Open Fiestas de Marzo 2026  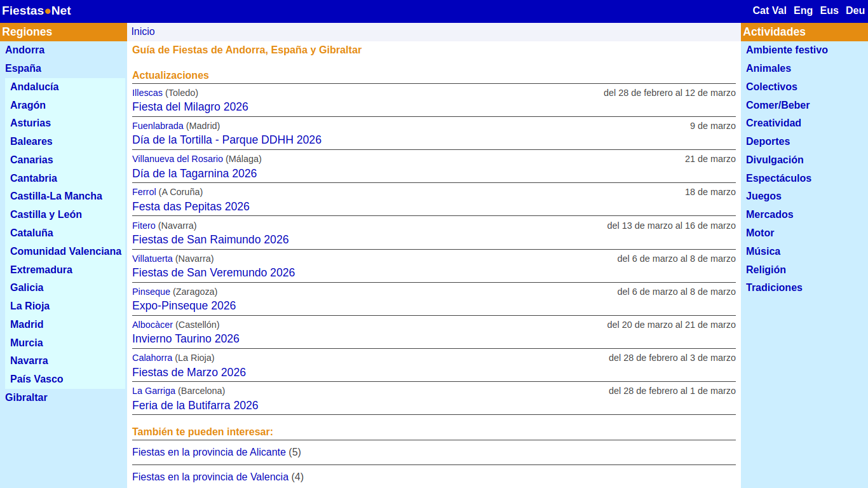(189, 372)
